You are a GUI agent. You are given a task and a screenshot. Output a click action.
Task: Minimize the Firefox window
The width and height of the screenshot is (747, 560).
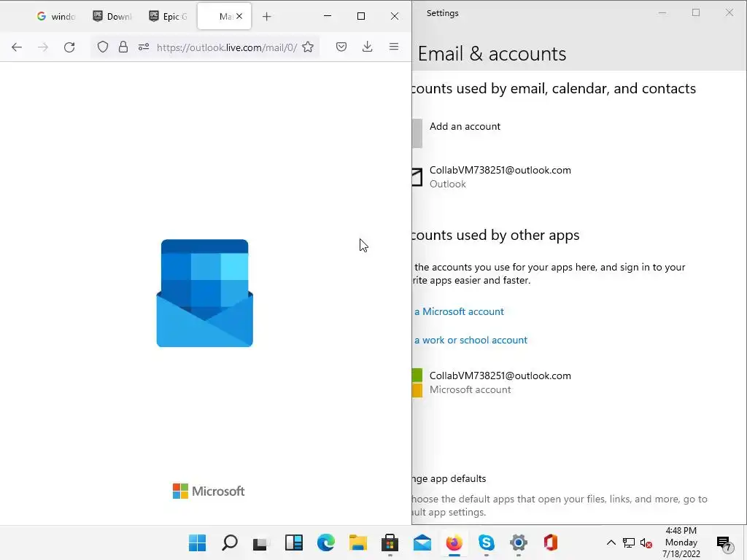[328, 16]
